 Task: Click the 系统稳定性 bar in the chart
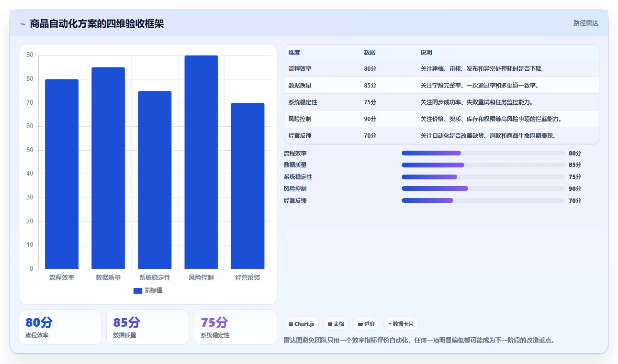pos(155,180)
